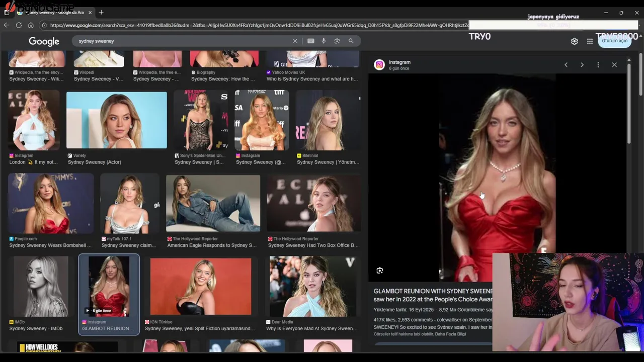Click the Lens search icon on preview image
The width and height of the screenshot is (644, 362).
[380, 270]
